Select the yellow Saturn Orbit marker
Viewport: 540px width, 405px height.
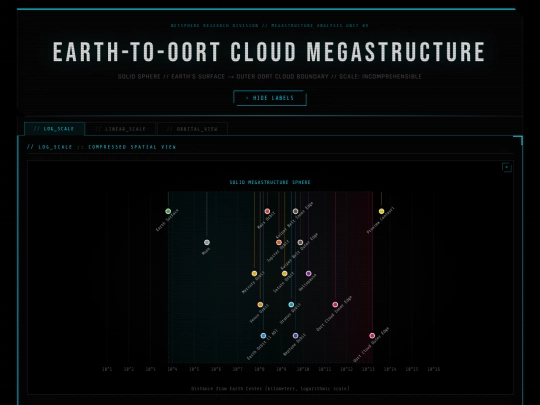[284, 273]
